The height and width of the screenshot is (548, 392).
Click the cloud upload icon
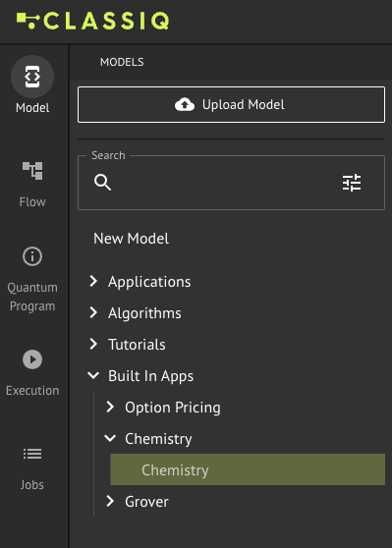[x=185, y=104]
